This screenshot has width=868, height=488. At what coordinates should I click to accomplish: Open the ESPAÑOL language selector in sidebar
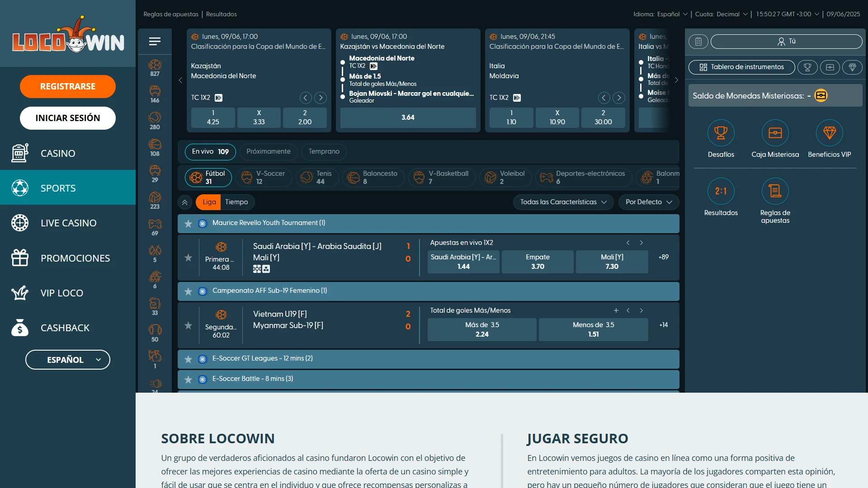pos(68,360)
